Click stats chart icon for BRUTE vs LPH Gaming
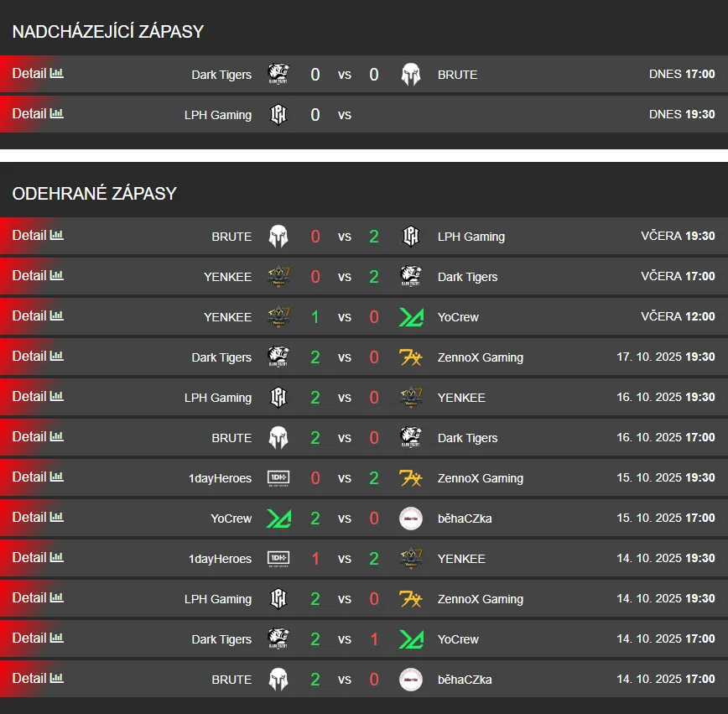 (x=57, y=236)
